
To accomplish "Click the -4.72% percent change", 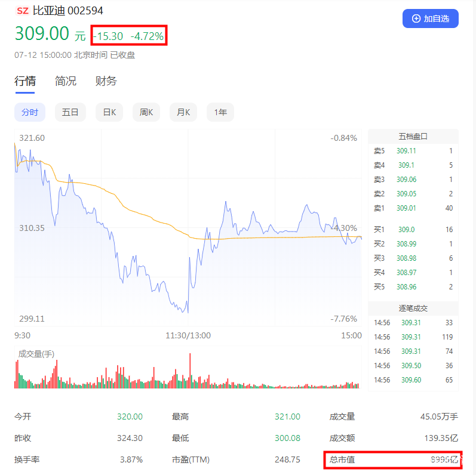I will click(x=147, y=36).
